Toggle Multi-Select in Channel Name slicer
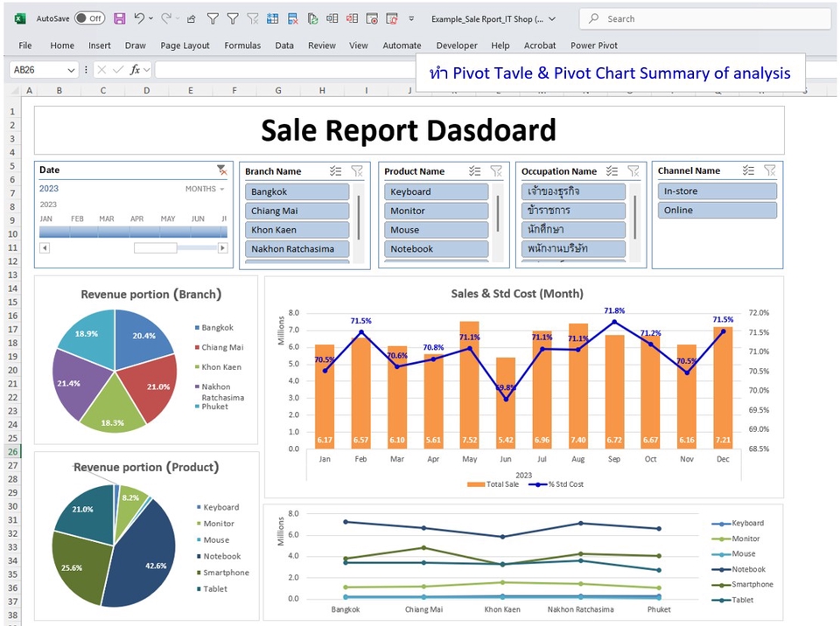 pyautogui.click(x=748, y=170)
